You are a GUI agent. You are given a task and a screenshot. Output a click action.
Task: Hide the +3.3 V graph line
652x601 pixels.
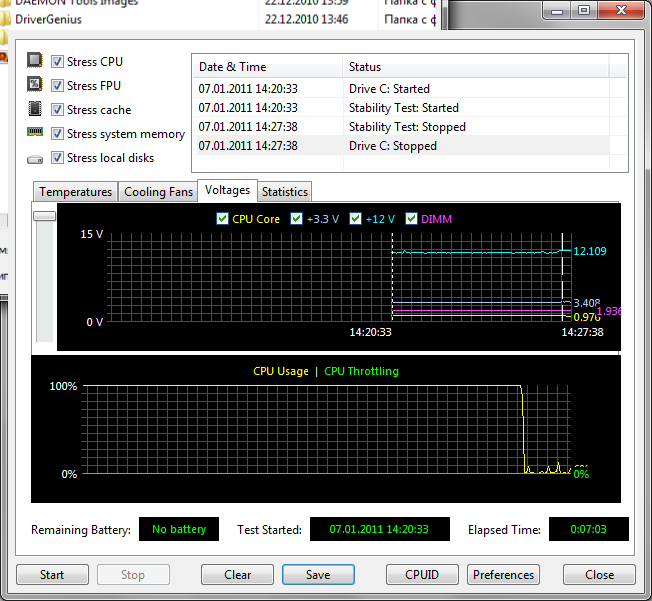[296, 219]
